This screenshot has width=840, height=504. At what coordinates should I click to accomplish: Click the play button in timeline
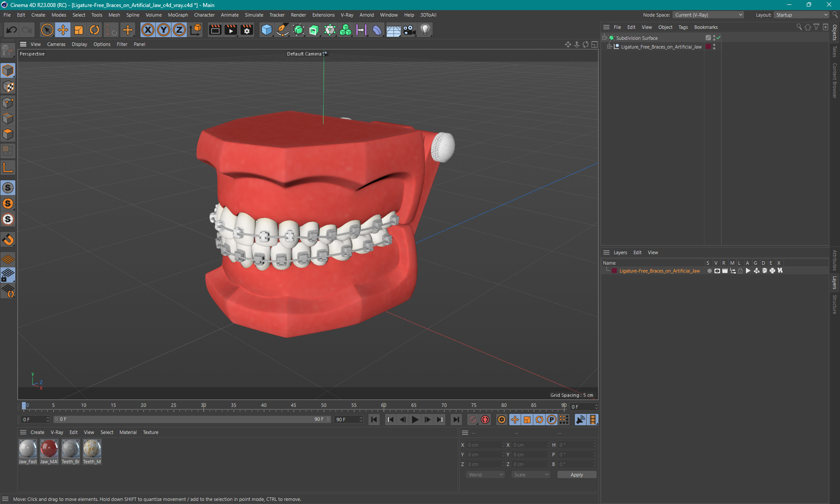click(415, 420)
